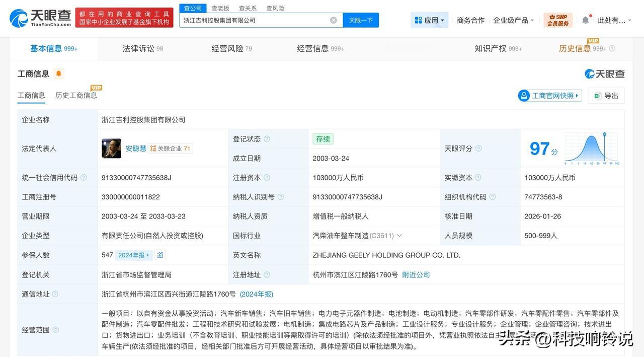Click help icon next to 历史信息 tab
644x357 pixels.
(612, 49)
